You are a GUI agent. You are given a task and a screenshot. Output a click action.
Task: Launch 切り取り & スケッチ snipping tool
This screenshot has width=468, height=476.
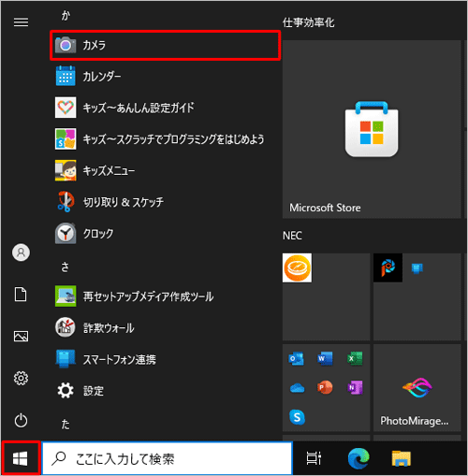(165, 202)
